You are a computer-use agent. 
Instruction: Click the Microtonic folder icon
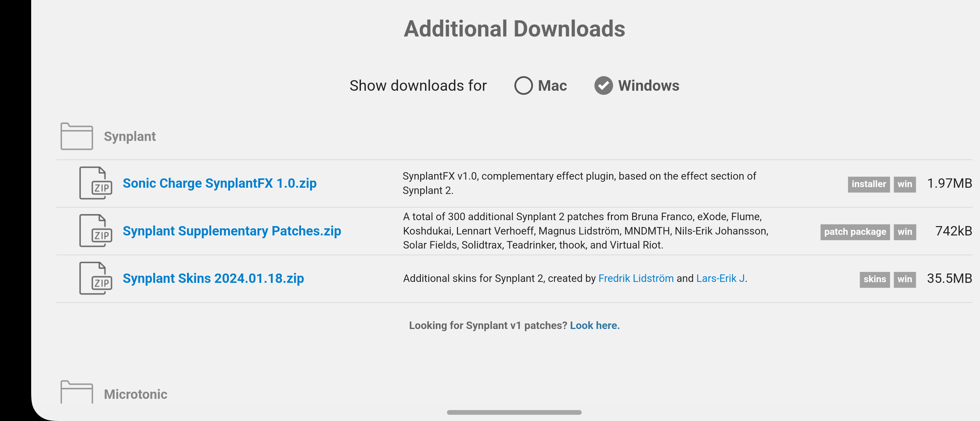tap(76, 392)
